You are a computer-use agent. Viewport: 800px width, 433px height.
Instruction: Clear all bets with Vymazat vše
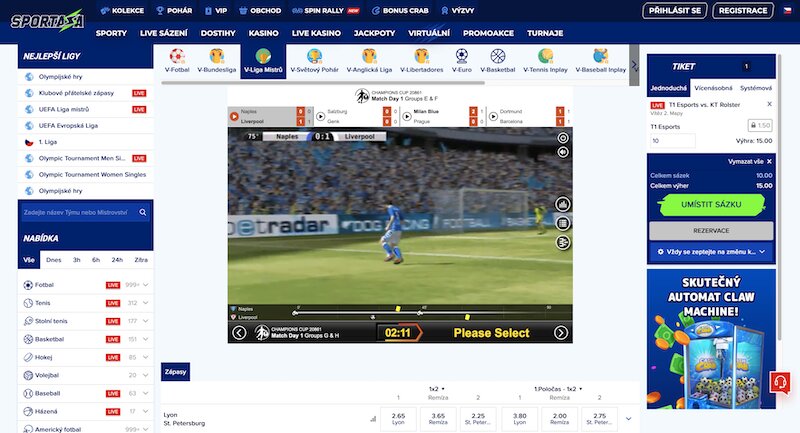pos(749,161)
